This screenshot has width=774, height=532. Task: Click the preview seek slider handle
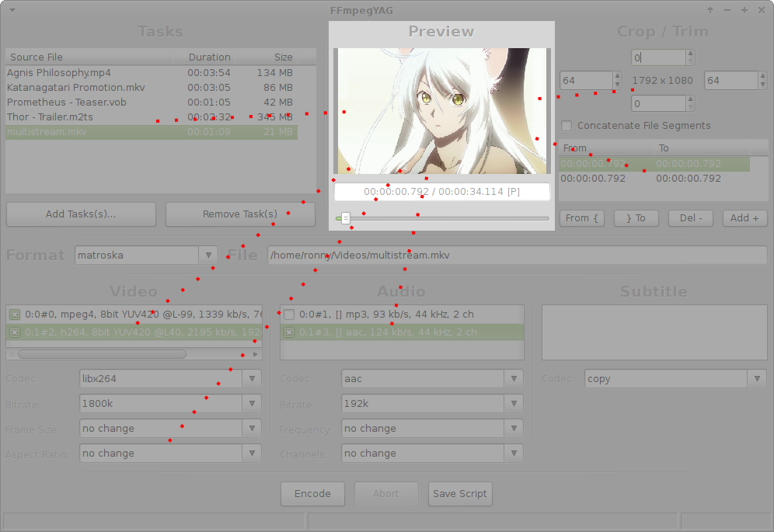click(x=346, y=218)
